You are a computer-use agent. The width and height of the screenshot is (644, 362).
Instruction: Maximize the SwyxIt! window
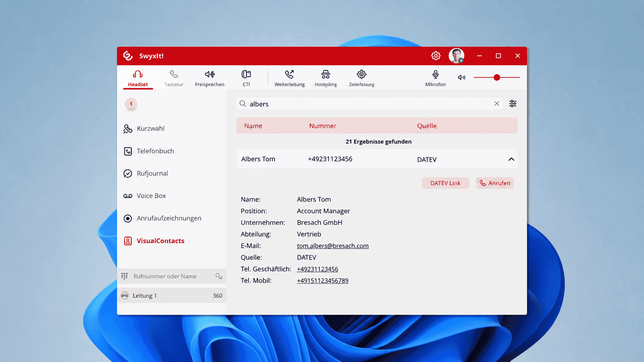pyautogui.click(x=498, y=56)
